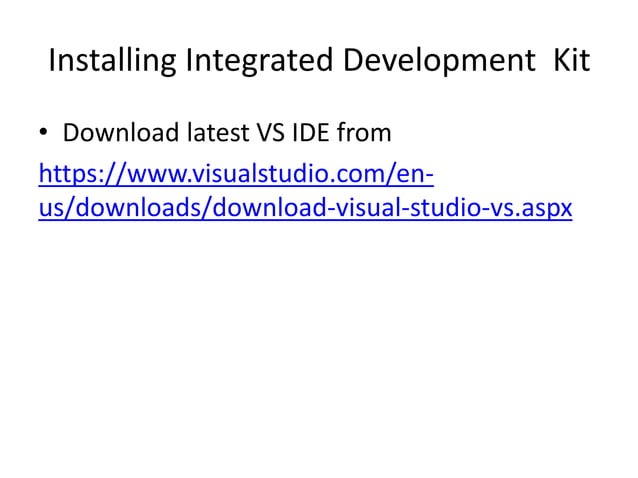Click the word from in the bullet

pos(364,133)
